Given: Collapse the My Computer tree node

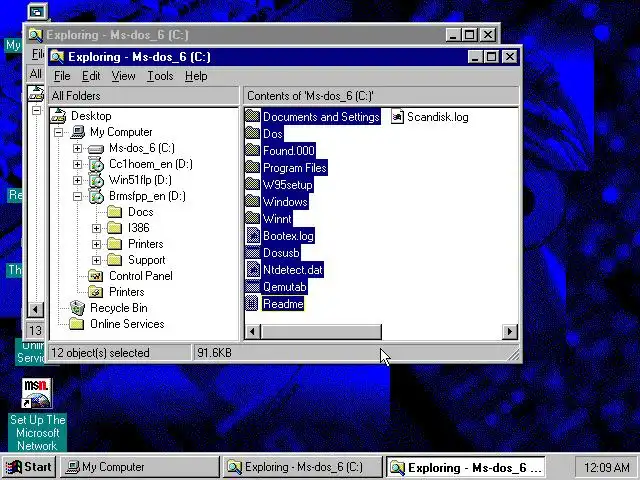Looking at the screenshot, I should click(x=59, y=132).
